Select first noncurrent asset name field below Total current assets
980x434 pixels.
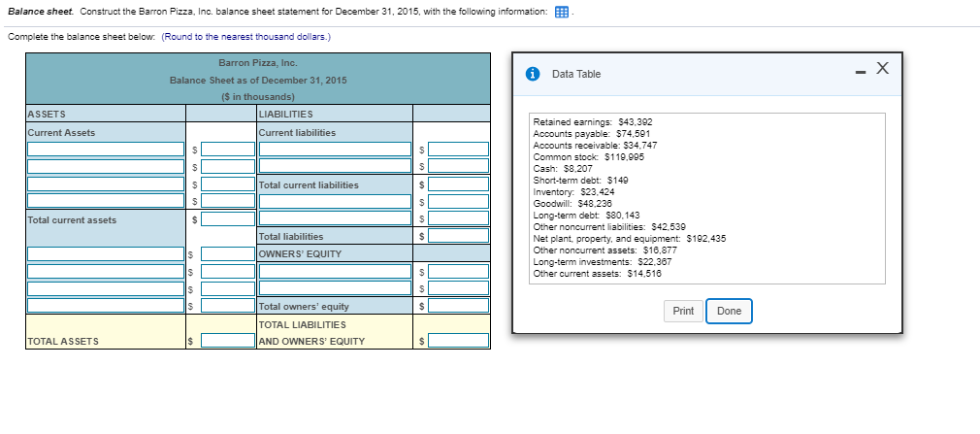pyautogui.click(x=106, y=254)
